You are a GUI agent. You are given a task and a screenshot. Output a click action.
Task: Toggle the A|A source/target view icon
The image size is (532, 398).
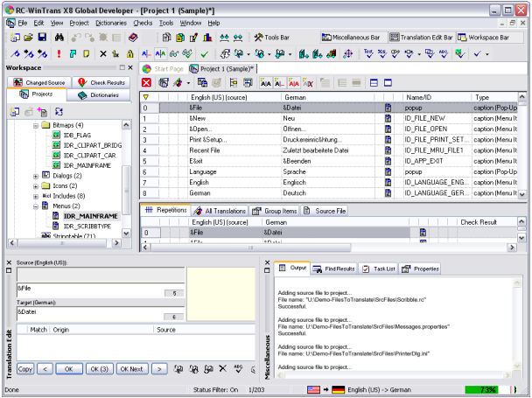pyautogui.click(x=160, y=53)
